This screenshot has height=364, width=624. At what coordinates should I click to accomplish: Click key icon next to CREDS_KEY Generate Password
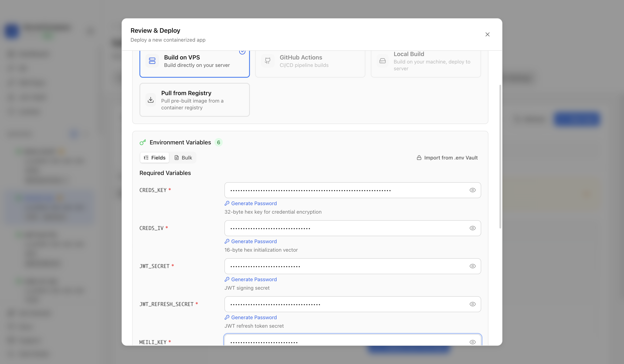(227, 203)
